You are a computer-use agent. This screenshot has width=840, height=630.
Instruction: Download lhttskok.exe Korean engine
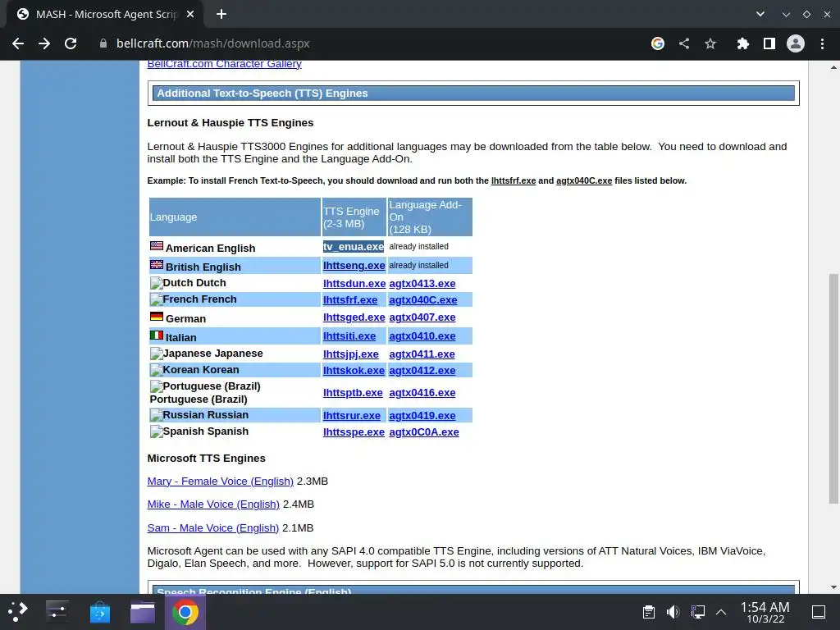pyautogui.click(x=354, y=370)
